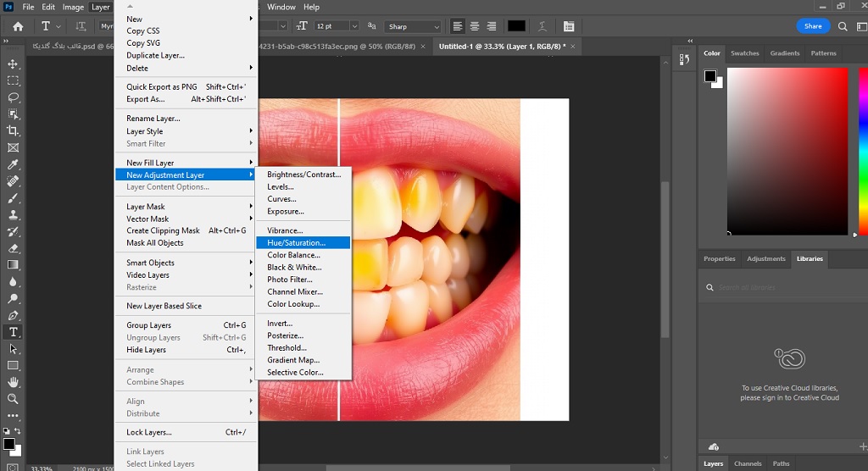The width and height of the screenshot is (868, 471).
Task: Switch to the Swatches tab
Action: (744, 53)
